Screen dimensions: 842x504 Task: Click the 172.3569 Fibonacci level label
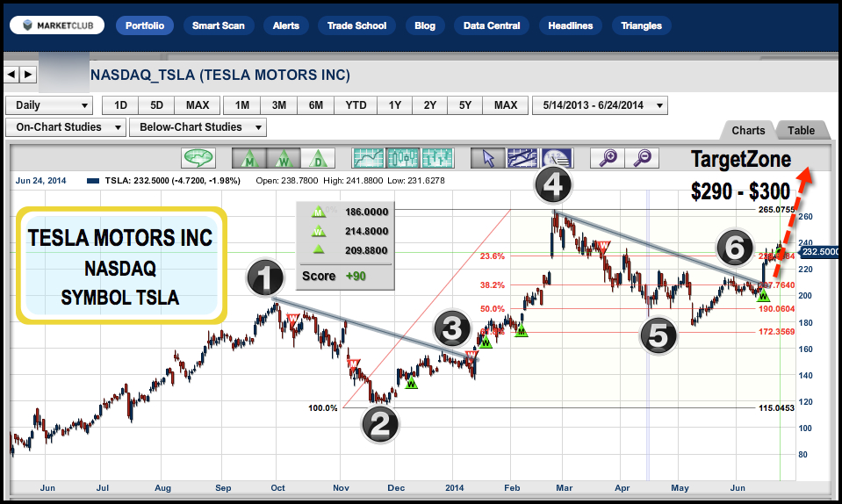(776, 332)
